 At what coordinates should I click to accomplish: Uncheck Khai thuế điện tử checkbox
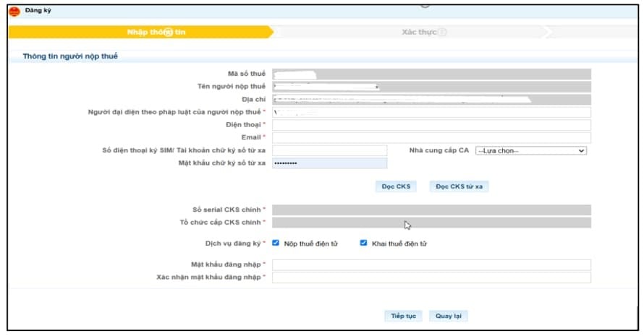363,243
